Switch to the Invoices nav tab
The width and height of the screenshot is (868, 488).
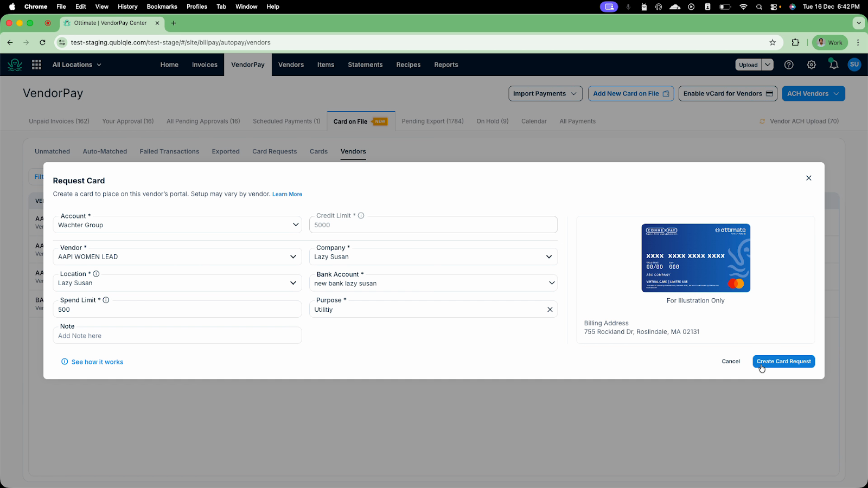coord(205,65)
